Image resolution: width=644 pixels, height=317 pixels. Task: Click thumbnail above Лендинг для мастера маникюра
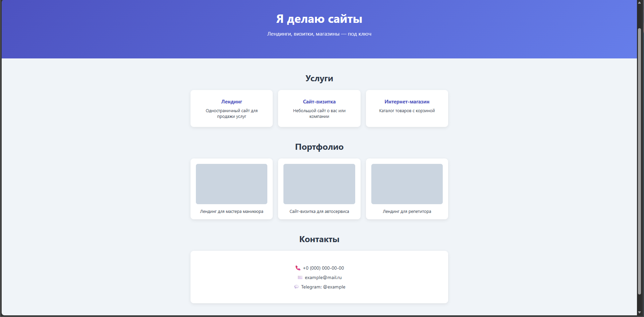pos(231,184)
